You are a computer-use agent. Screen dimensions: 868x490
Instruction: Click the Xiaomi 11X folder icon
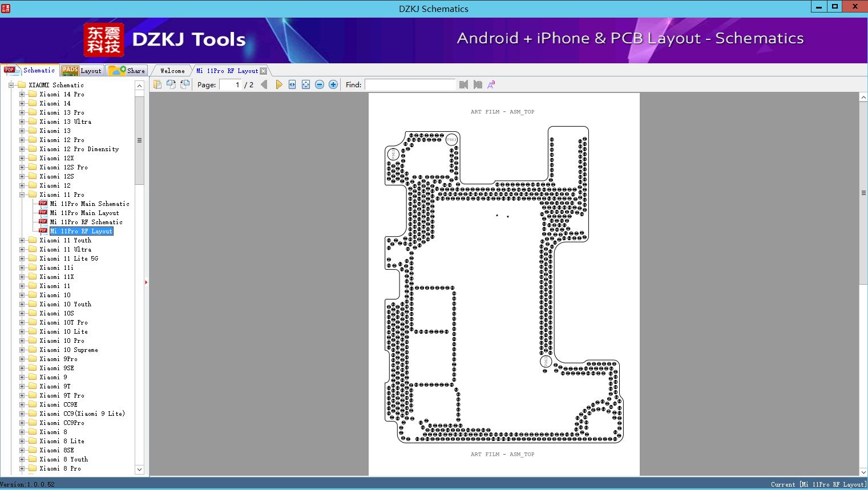click(33, 277)
